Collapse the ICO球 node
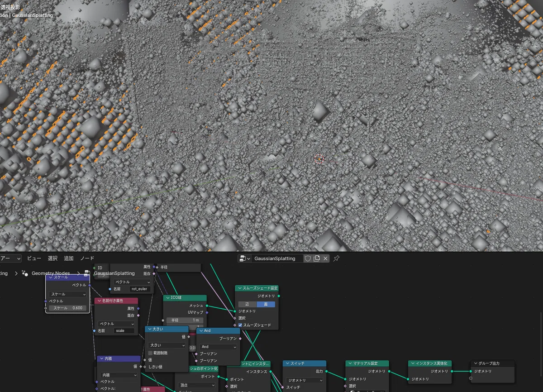 (x=167, y=298)
